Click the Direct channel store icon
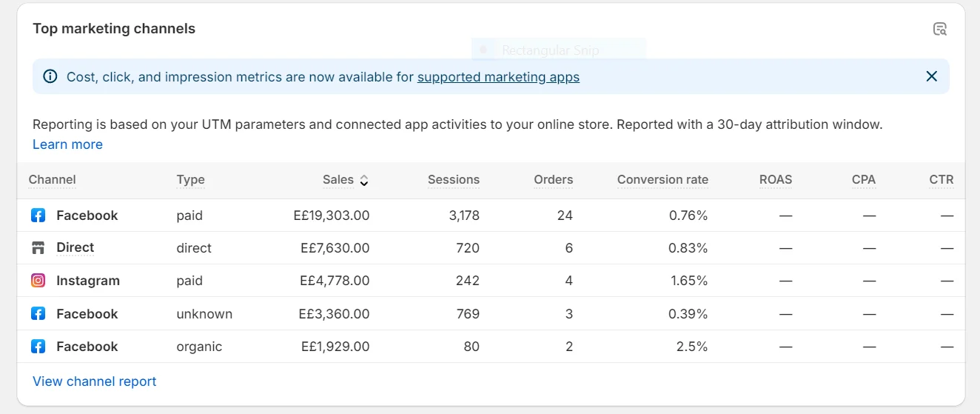Screen dimensions: 980x414 (38, 248)
